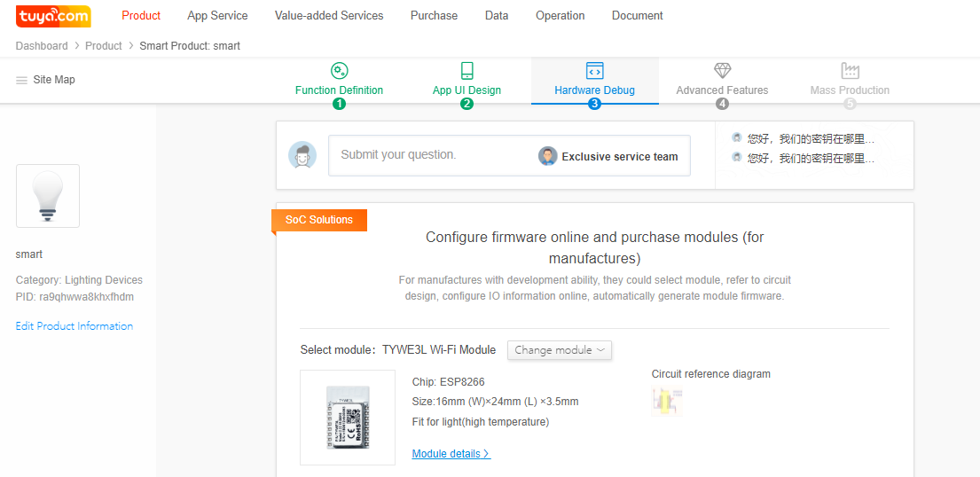The width and height of the screenshot is (980, 477).
Task: Open the Product menu
Action: (x=141, y=16)
